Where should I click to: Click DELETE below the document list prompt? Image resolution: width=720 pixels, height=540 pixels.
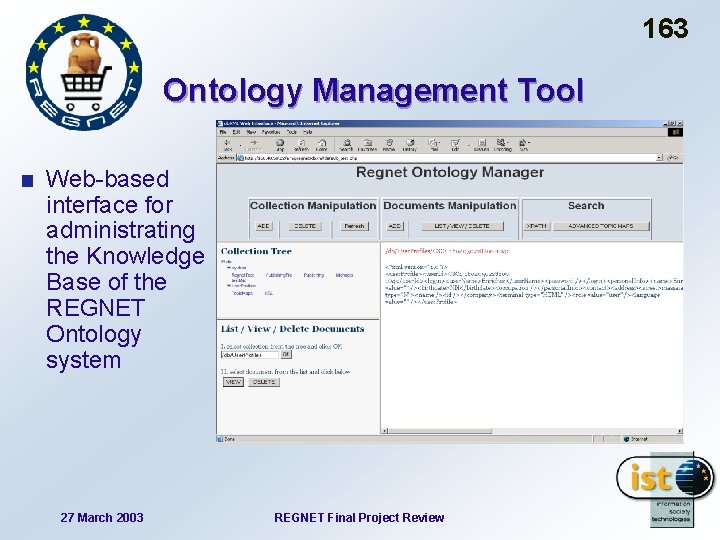click(x=264, y=382)
